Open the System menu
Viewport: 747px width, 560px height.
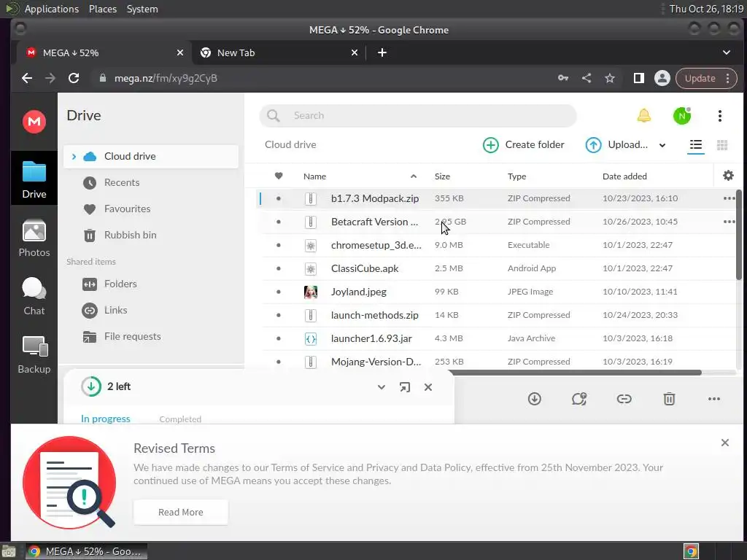(142, 9)
